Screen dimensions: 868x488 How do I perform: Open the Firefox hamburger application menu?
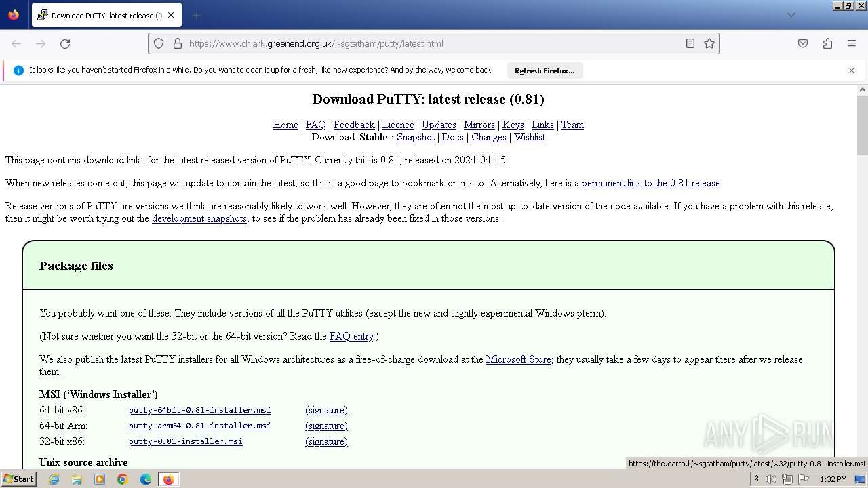[852, 43]
